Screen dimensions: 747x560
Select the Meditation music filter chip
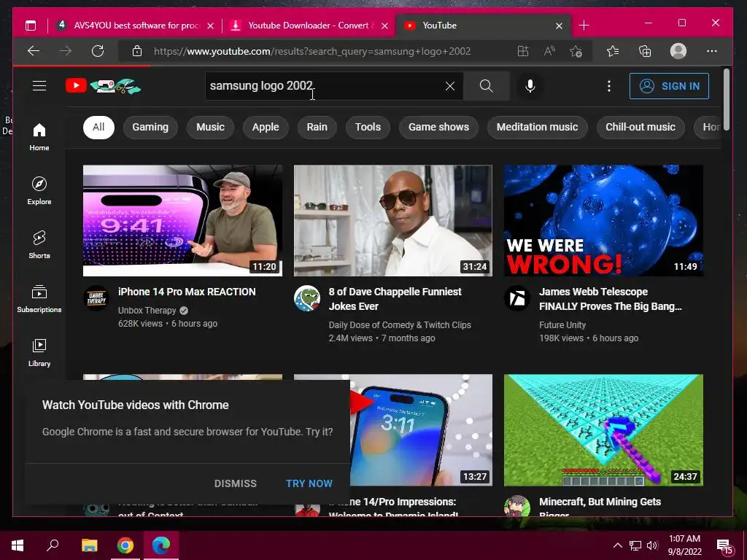tap(538, 127)
